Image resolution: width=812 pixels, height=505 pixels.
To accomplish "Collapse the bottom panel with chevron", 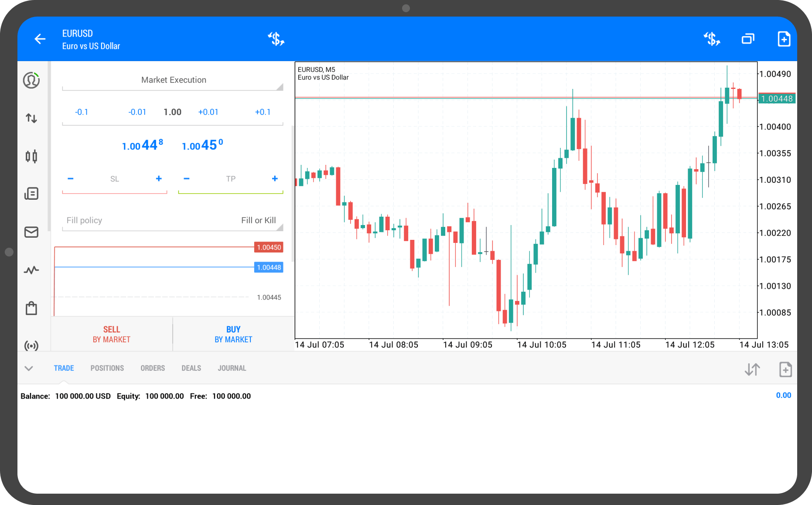I will (x=29, y=369).
